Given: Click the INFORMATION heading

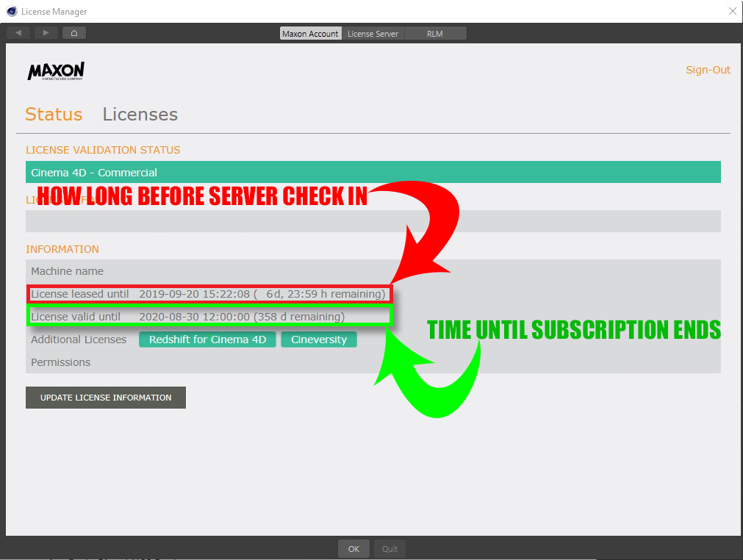Looking at the screenshot, I should [62, 249].
